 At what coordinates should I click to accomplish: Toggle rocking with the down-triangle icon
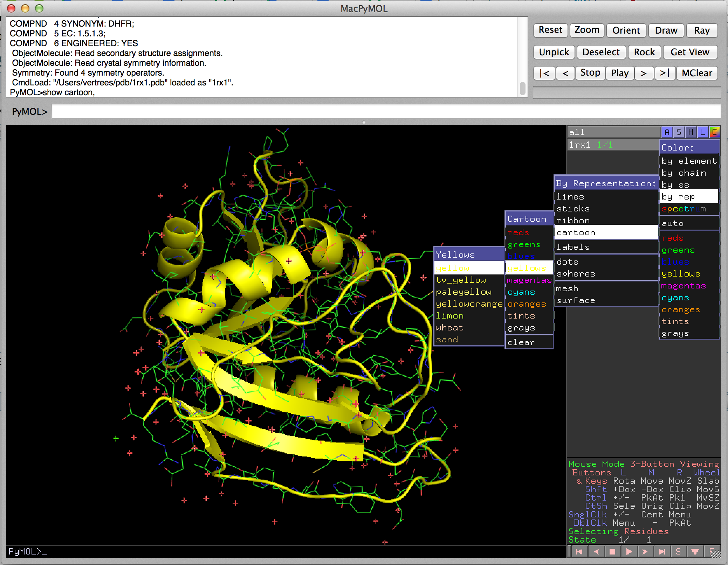tap(695, 552)
